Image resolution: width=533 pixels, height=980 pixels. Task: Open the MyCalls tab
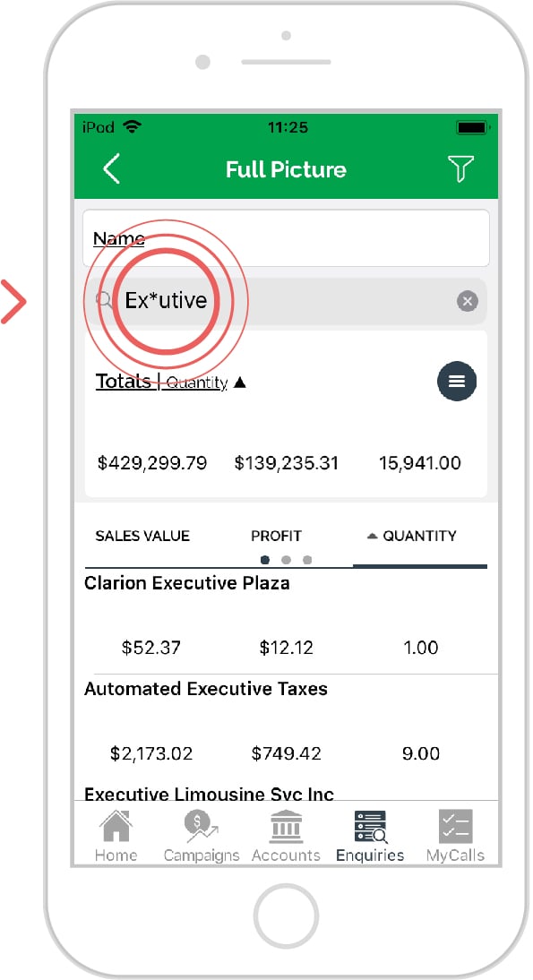(455, 836)
